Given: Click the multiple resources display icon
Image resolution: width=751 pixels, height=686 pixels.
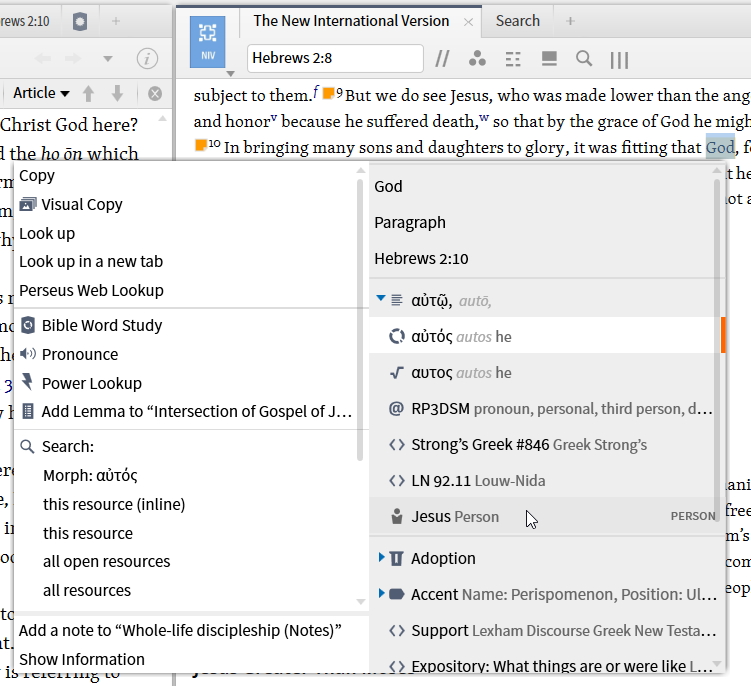Looking at the screenshot, I should 549,59.
